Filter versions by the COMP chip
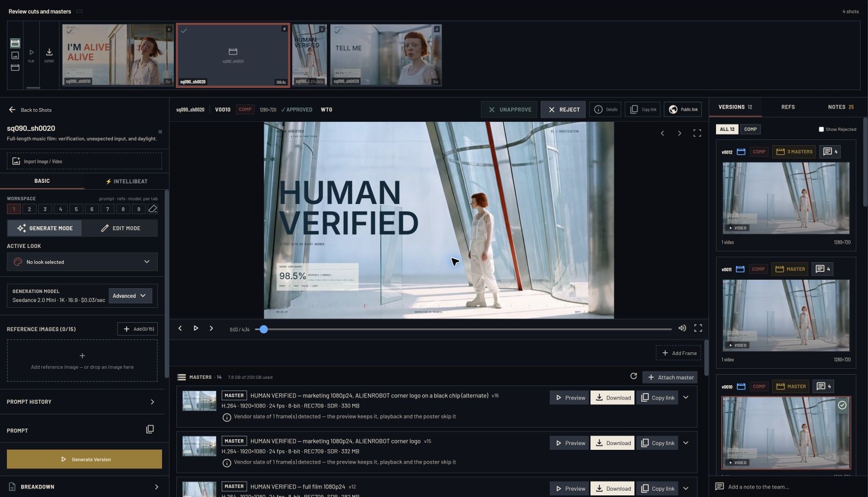868x497 pixels. tap(750, 129)
